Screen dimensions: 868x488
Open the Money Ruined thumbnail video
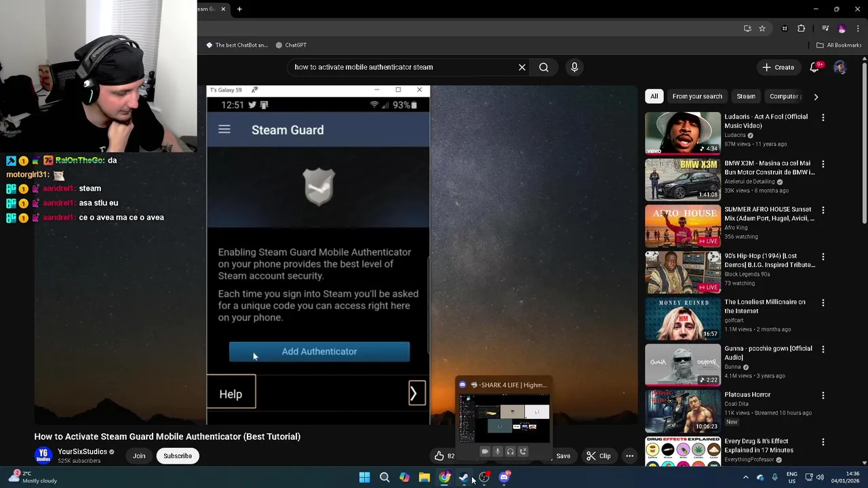pyautogui.click(x=683, y=318)
